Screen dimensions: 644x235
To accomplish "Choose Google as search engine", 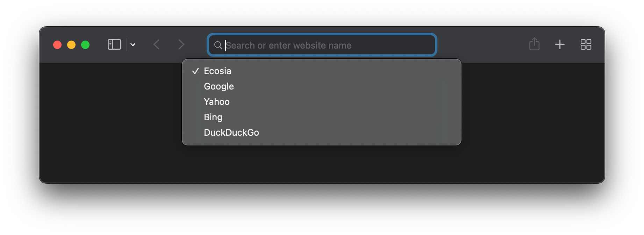I will coord(322,86).
